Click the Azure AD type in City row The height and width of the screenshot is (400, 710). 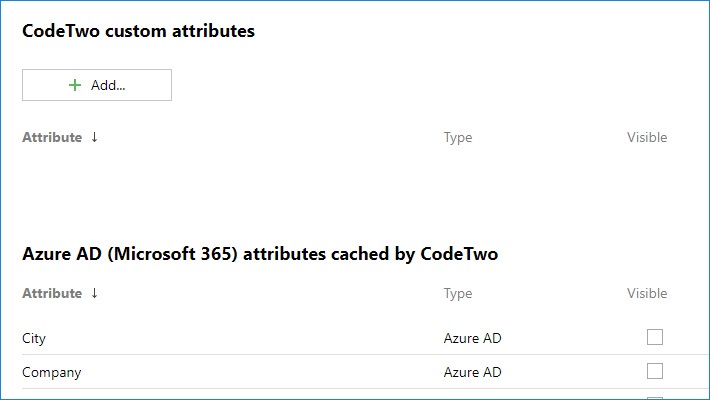pos(472,338)
